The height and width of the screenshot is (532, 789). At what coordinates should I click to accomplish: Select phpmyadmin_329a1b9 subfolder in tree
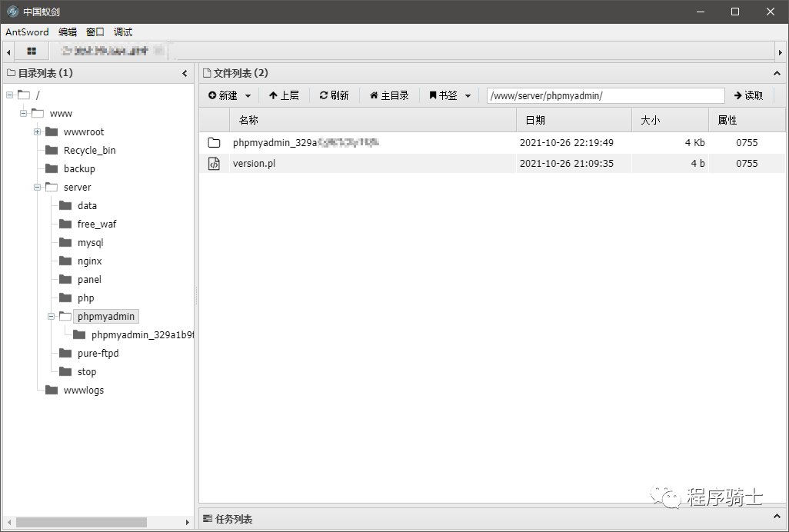[142, 335]
